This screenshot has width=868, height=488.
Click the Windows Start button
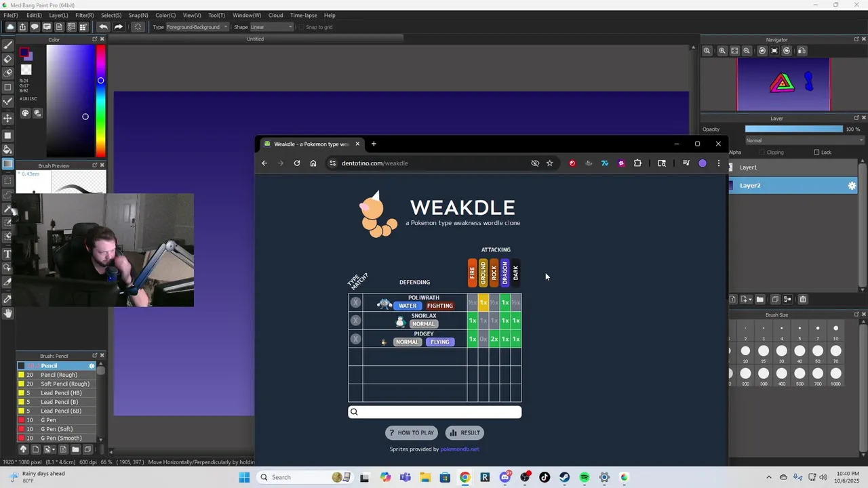pos(244,477)
